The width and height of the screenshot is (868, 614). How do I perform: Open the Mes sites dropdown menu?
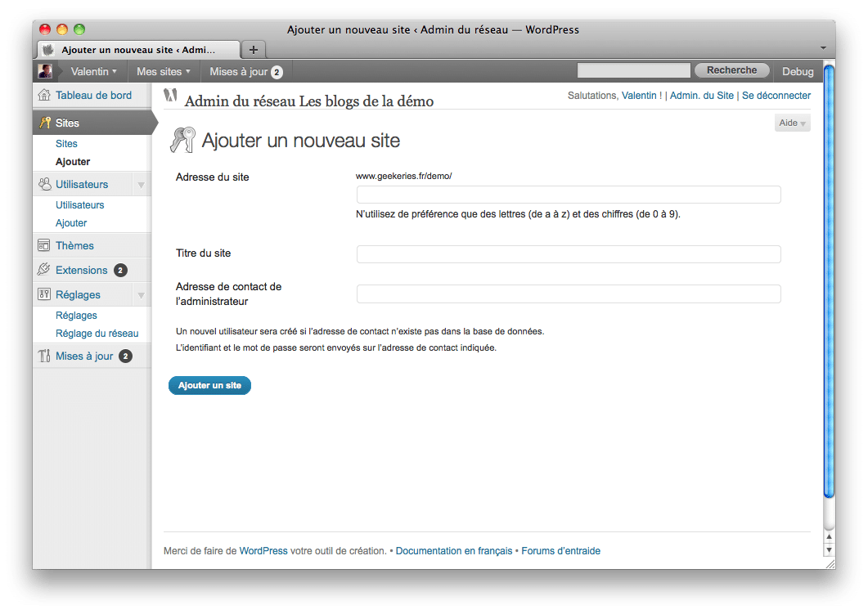(164, 71)
